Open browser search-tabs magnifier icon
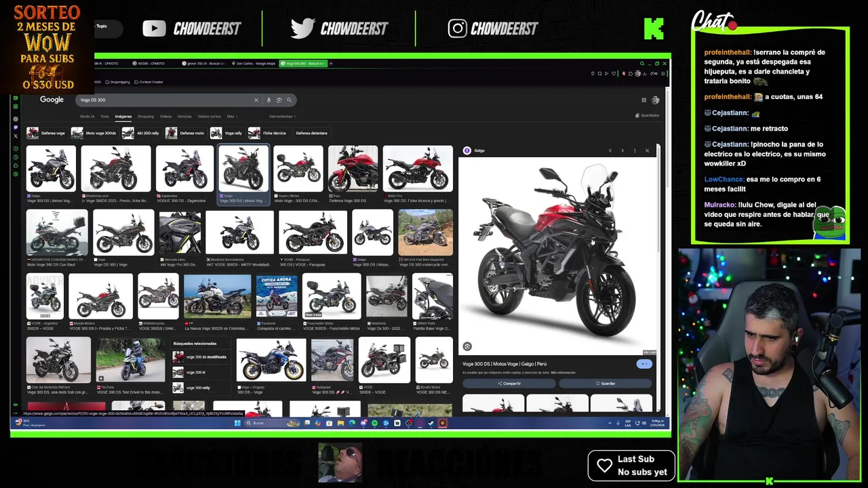 [x=642, y=64]
